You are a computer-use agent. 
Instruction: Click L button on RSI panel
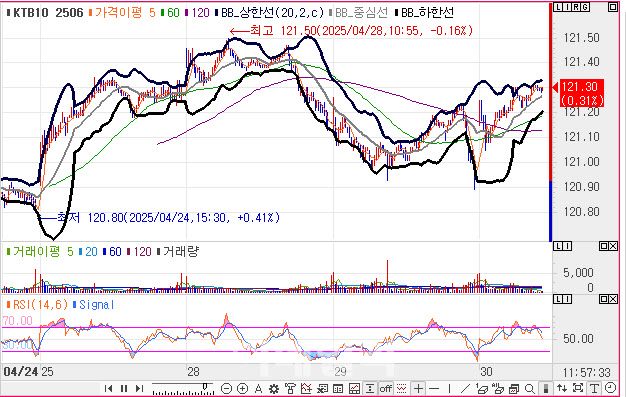click(x=558, y=299)
